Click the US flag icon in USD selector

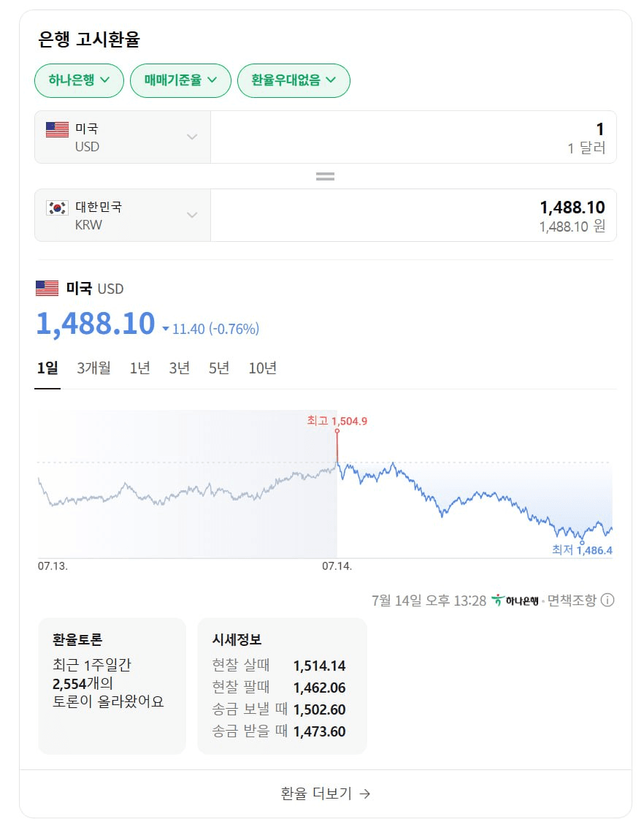[x=57, y=129]
